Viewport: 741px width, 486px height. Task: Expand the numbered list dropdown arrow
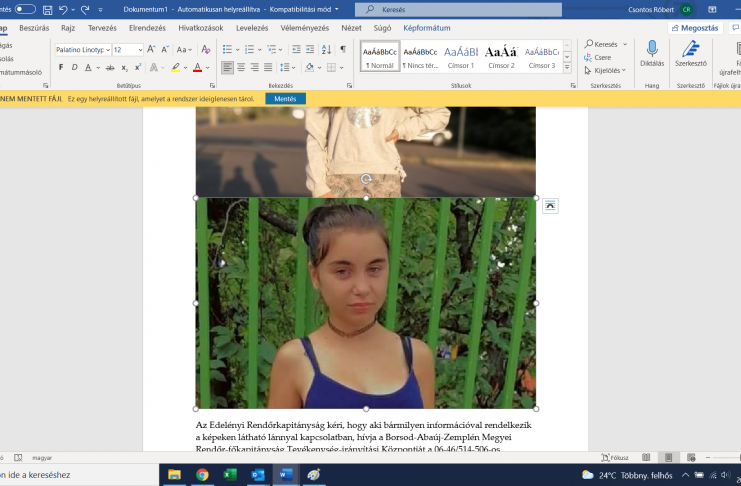click(x=259, y=50)
